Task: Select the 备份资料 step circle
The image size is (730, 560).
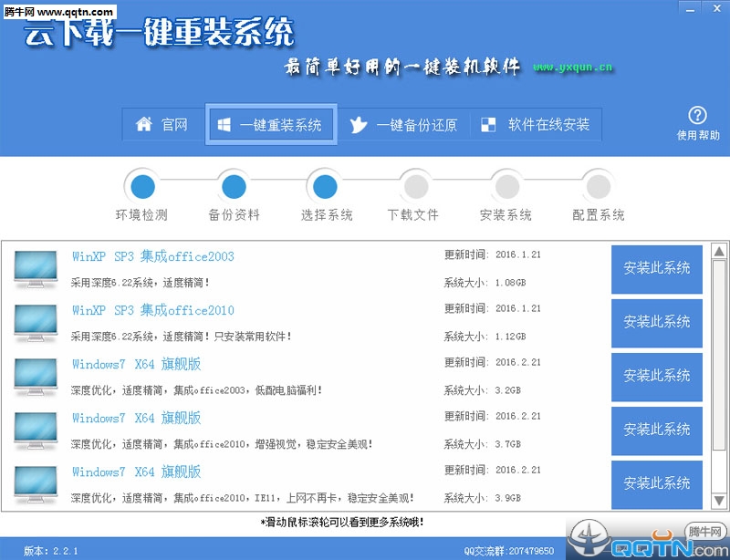Action: click(234, 186)
